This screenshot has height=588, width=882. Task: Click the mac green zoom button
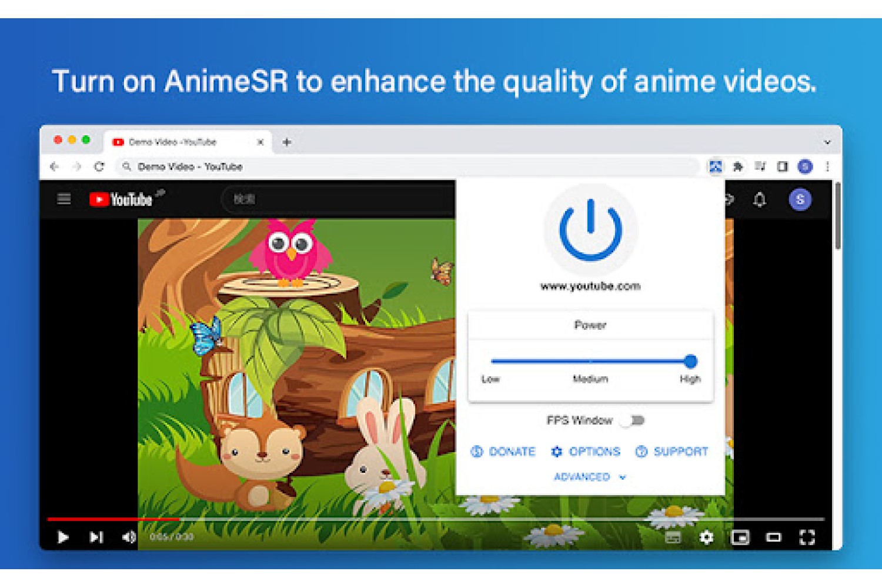coord(86,139)
